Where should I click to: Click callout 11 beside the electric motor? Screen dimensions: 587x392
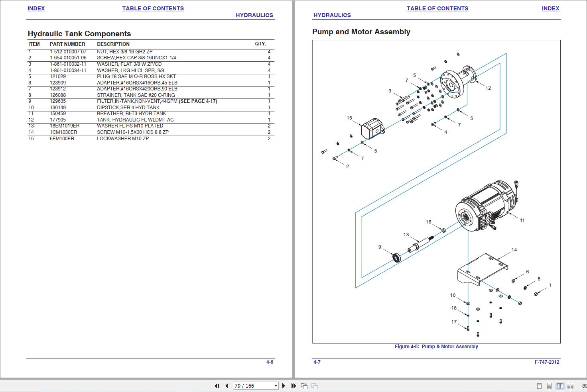click(522, 220)
